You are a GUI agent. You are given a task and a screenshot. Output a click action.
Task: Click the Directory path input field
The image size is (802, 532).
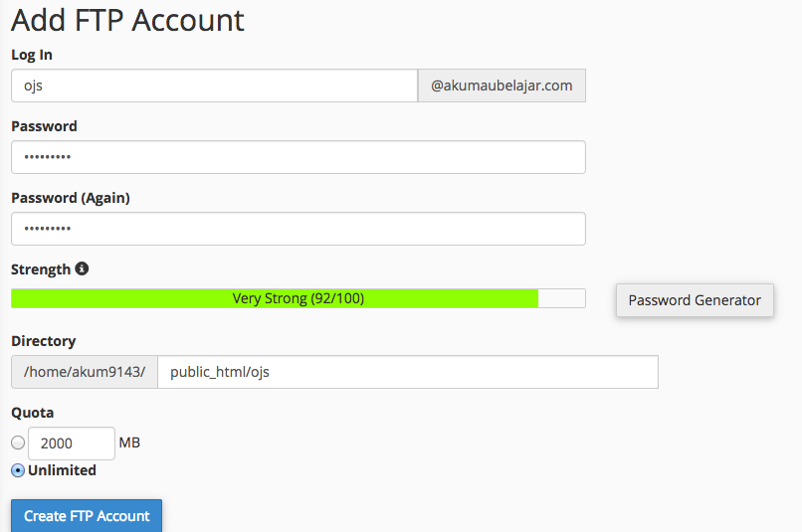tap(407, 372)
